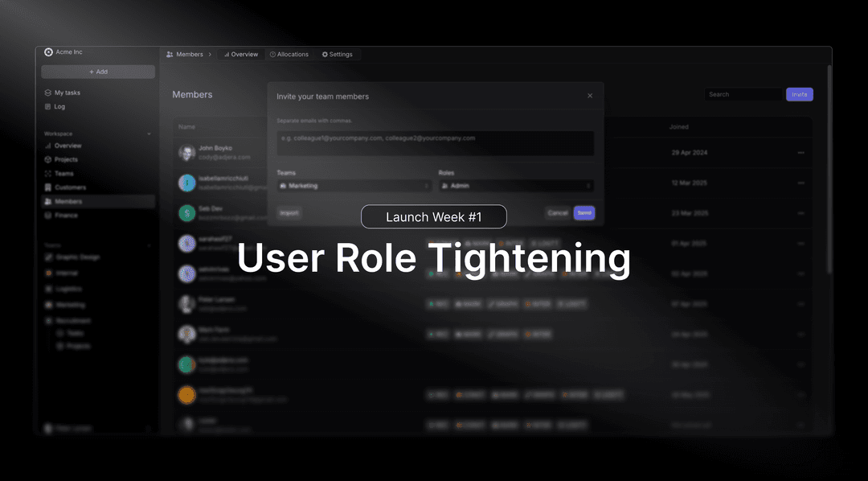Open the Log page icon
Viewport: 868px width, 481px height.
point(48,106)
